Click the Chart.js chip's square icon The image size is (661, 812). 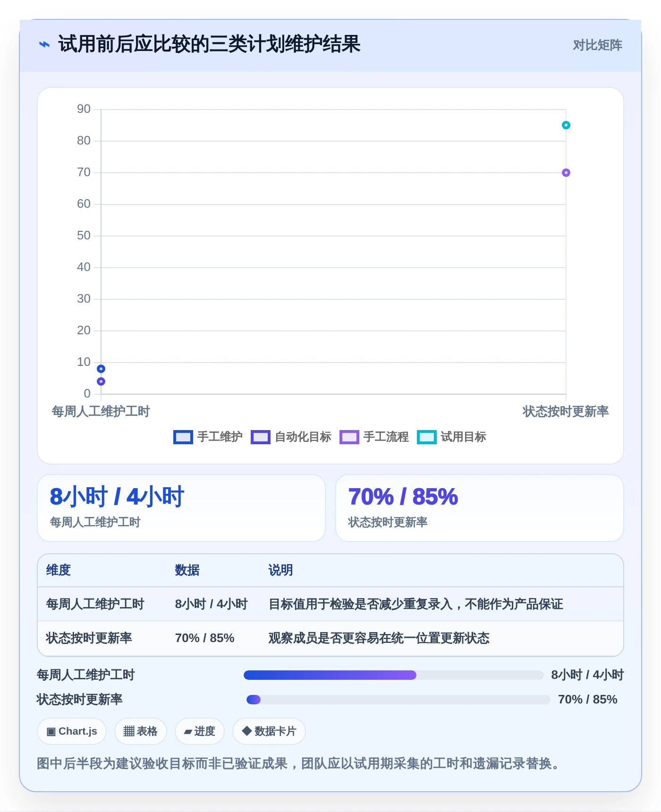[x=51, y=732]
